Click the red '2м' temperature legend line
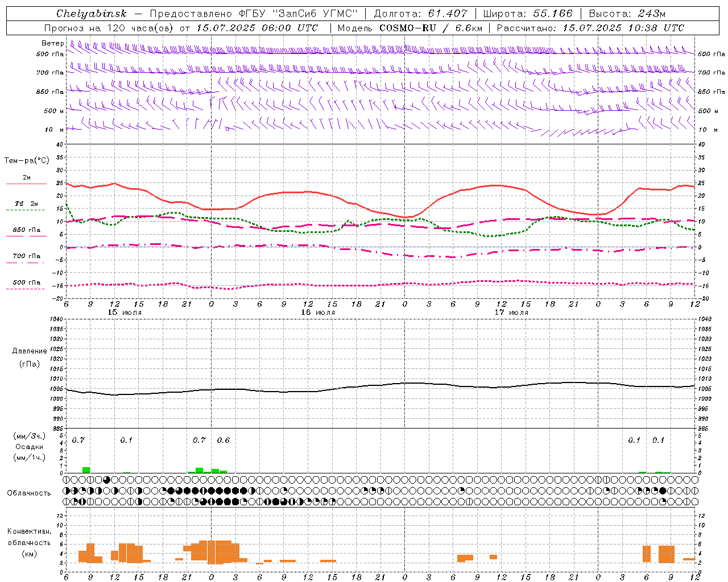 point(27,184)
